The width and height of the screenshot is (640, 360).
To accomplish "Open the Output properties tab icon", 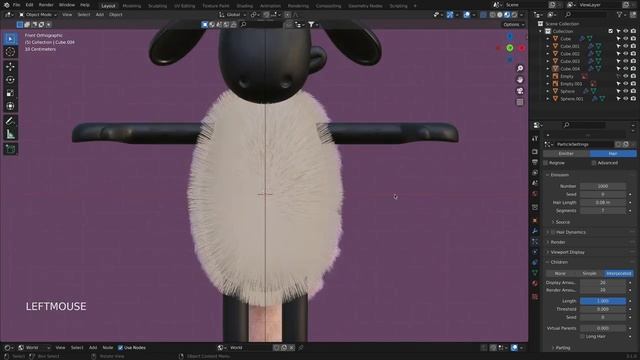I will pos(535,162).
